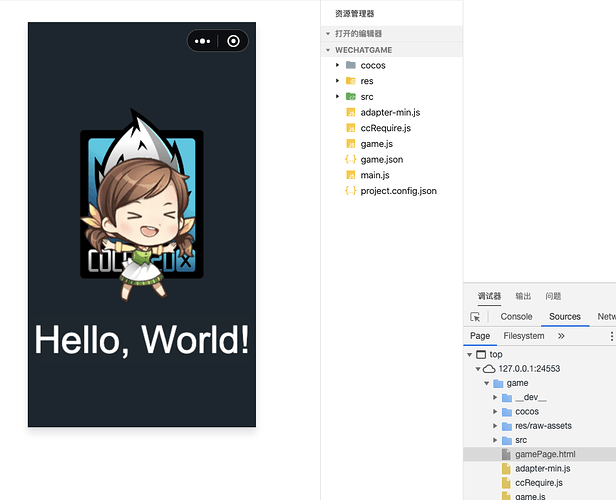The height and width of the screenshot is (500, 616).
Task: Switch to the Filesystem sub-tab
Action: pos(524,336)
